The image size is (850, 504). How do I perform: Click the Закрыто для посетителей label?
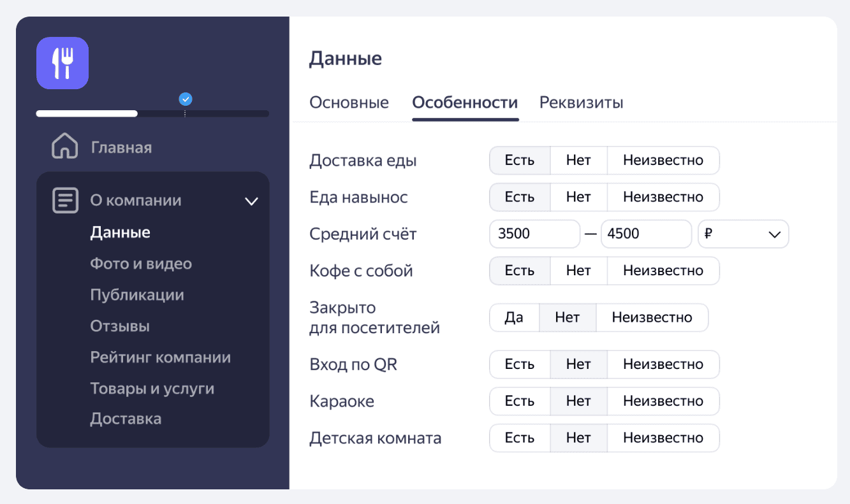click(x=375, y=318)
